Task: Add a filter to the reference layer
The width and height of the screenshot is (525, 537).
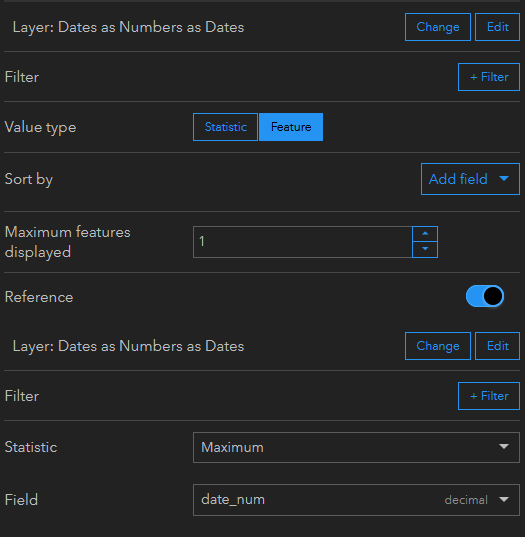Action: (489, 396)
